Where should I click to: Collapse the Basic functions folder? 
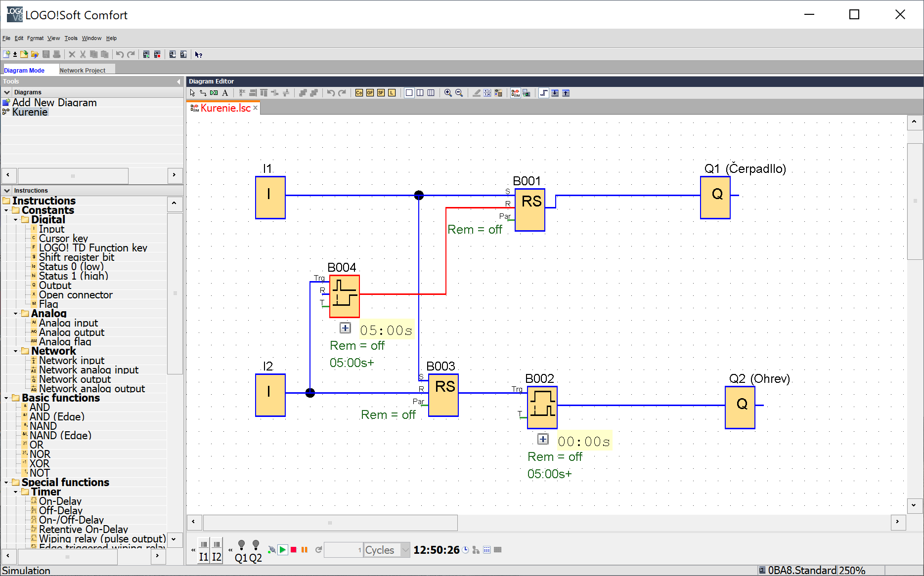(6, 398)
